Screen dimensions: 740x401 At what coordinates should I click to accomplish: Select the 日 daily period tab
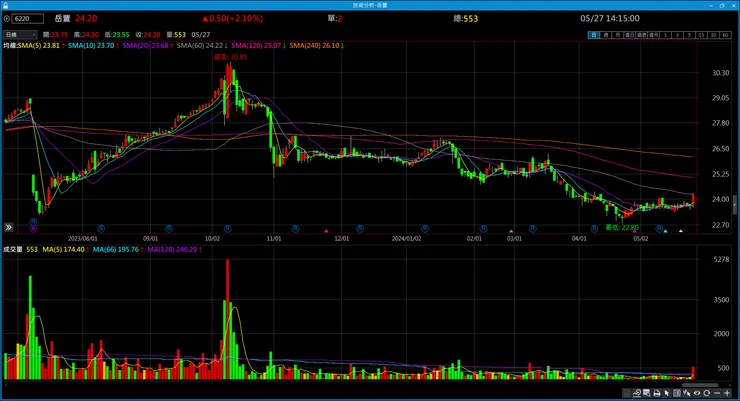click(594, 35)
